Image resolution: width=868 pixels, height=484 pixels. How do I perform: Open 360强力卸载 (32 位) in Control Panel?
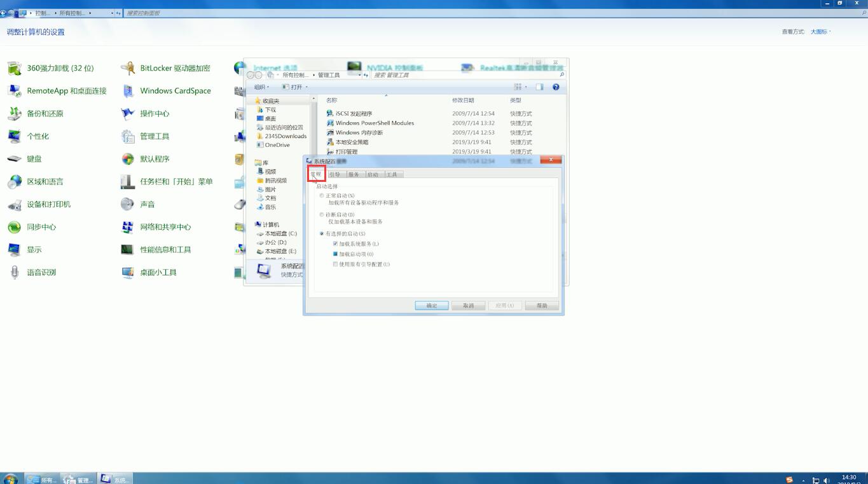pyautogui.click(x=51, y=68)
